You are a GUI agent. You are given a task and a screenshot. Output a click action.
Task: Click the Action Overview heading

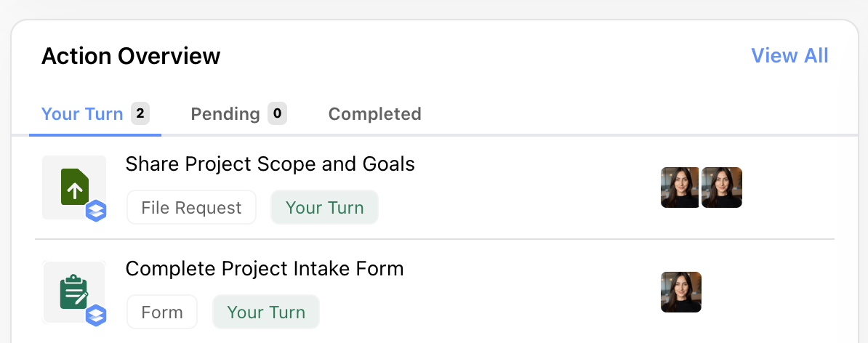[131, 56]
